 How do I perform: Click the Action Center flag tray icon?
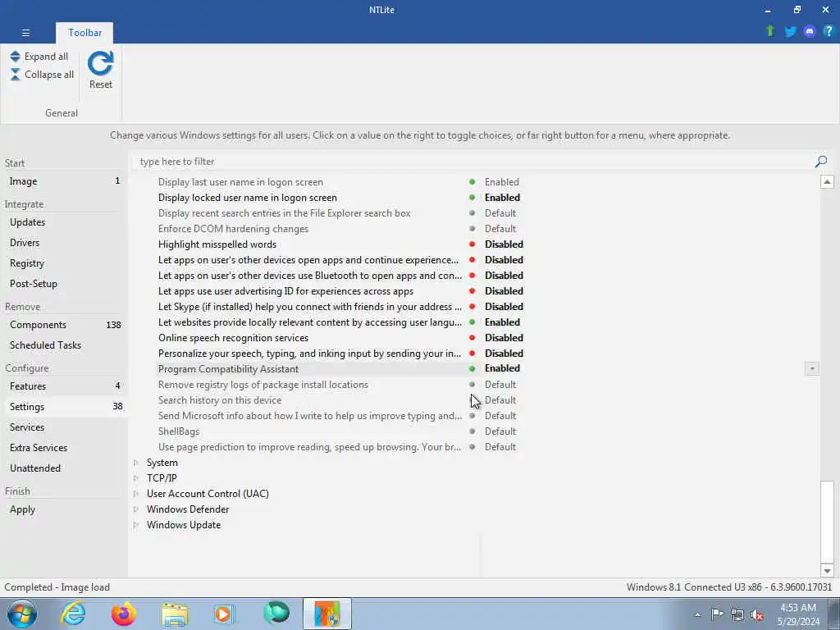click(717, 614)
